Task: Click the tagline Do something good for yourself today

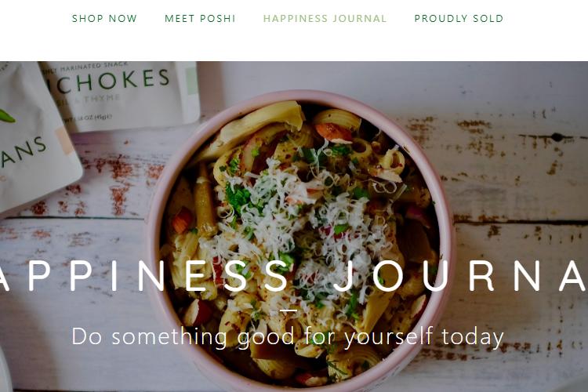Action: tap(288, 336)
